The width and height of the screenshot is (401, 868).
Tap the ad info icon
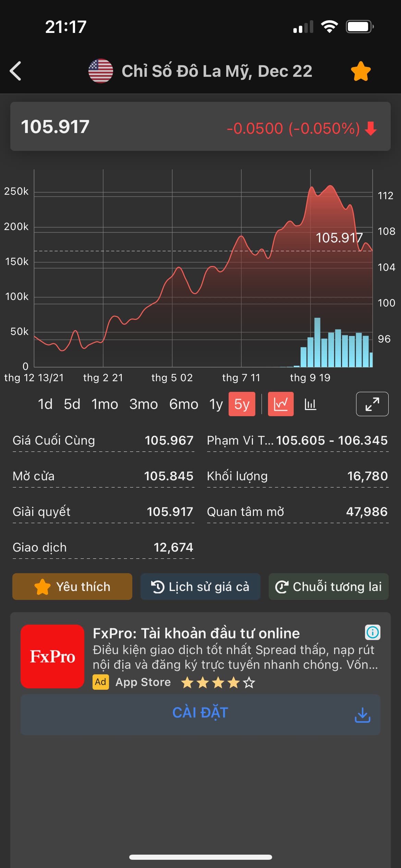pos(373,632)
